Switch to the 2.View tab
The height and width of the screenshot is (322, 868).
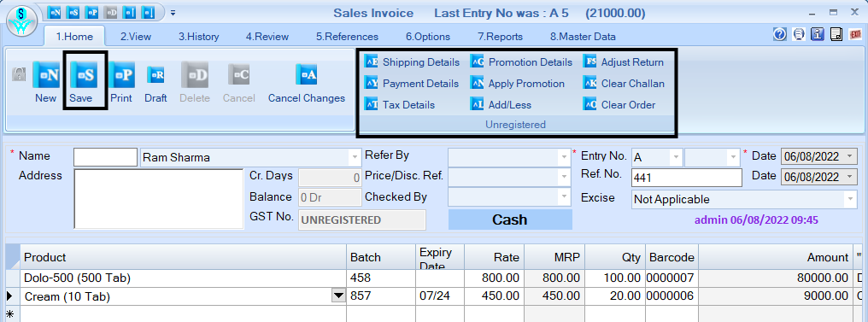click(136, 37)
